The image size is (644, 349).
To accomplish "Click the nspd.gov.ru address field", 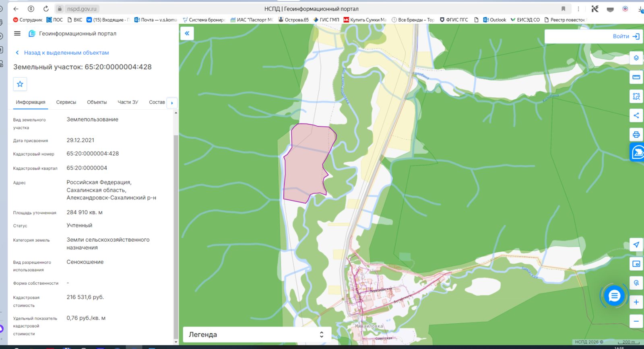I will point(82,9).
